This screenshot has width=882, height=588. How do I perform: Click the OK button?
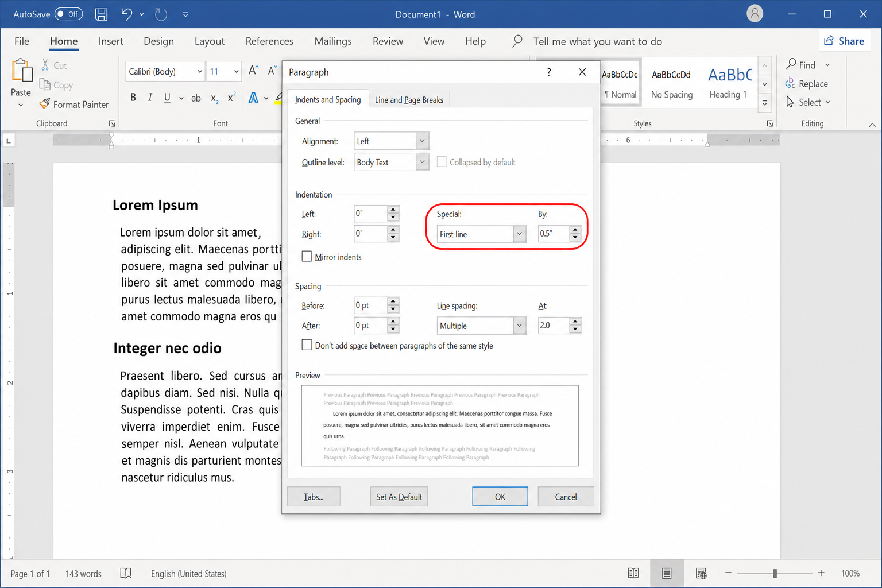point(500,497)
